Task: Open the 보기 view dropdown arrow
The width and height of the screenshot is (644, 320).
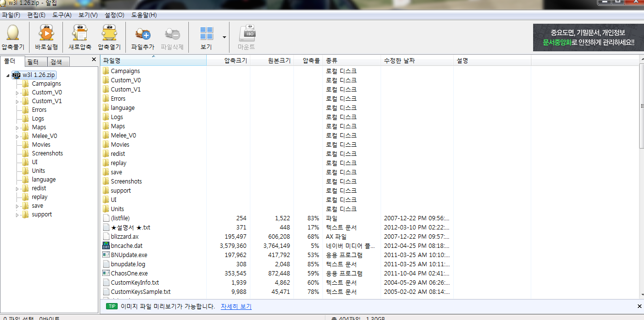Action: (224, 37)
